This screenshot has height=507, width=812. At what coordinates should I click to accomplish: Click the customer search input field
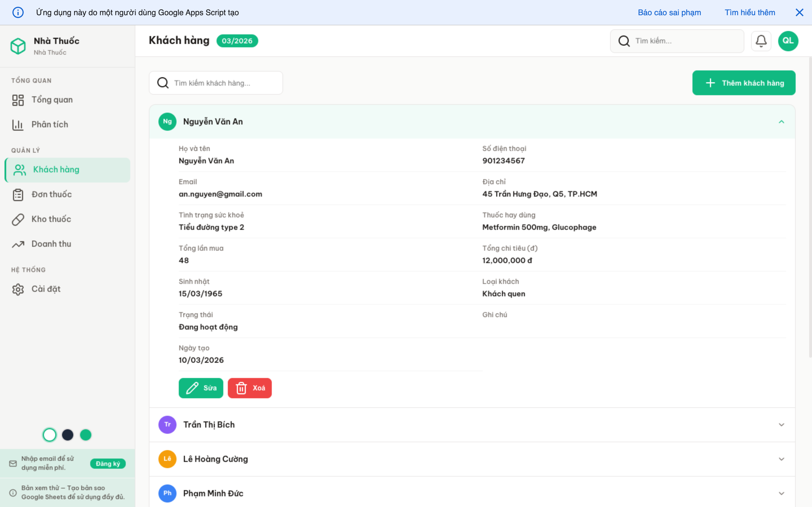pyautogui.click(x=216, y=83)
